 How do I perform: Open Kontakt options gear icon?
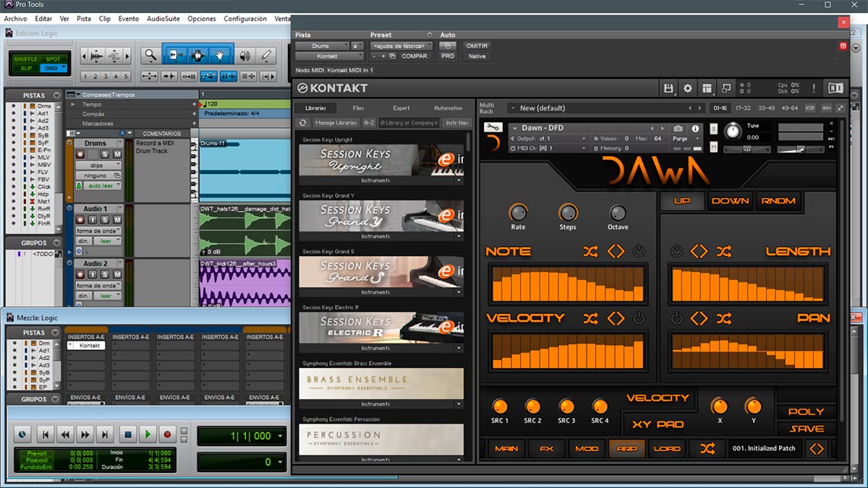click(x=688, y=88)
